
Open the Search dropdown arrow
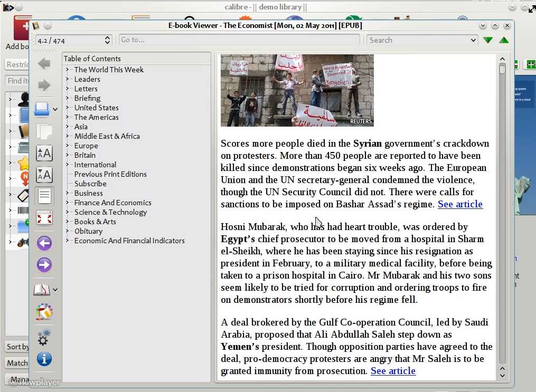tap(473, 40)
